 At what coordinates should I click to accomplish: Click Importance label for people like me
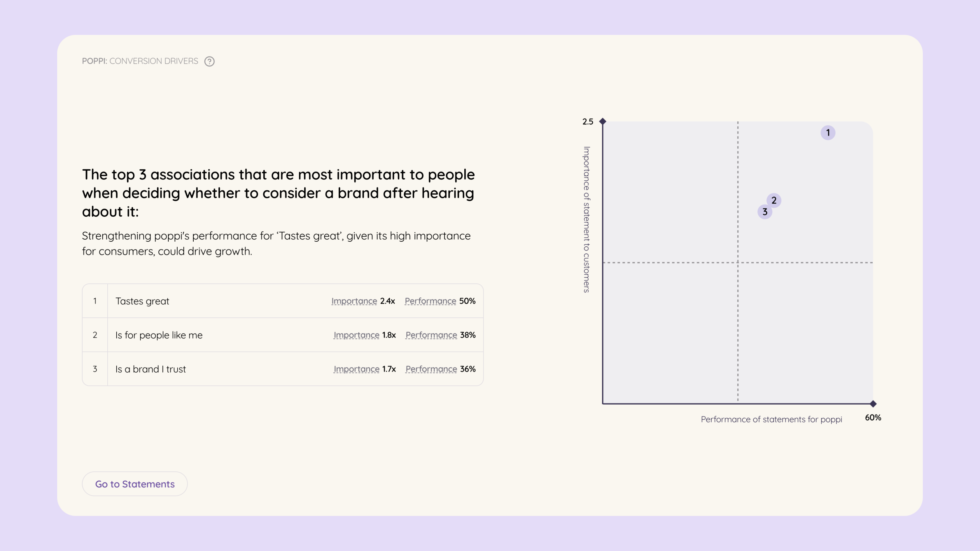356,335
